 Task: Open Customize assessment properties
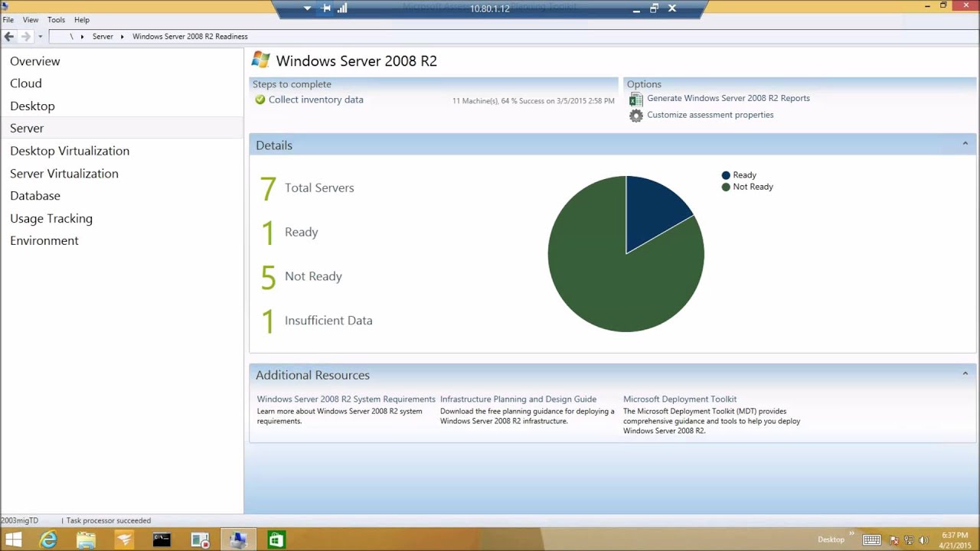pos(710,115)
